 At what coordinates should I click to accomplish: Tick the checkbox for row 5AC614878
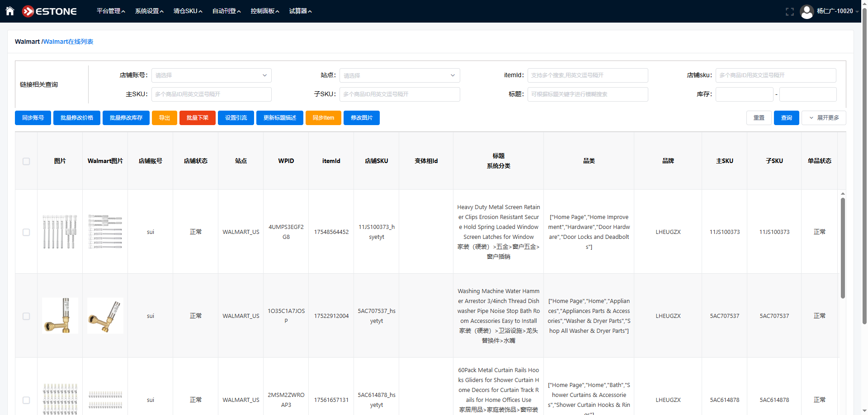[x=26, y=400]
